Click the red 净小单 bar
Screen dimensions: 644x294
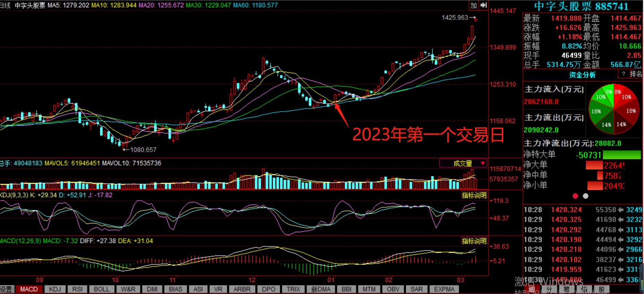pos(595,186)
